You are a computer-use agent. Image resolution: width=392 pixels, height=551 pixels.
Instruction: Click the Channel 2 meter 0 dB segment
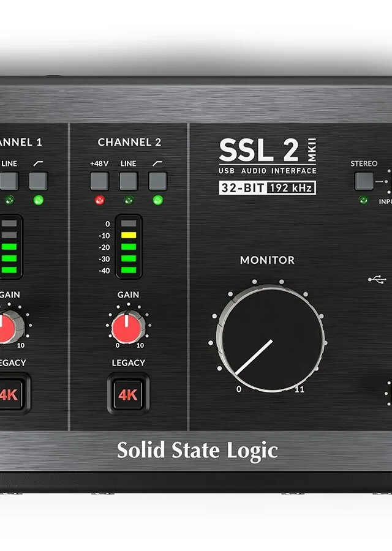coord(129,223)
